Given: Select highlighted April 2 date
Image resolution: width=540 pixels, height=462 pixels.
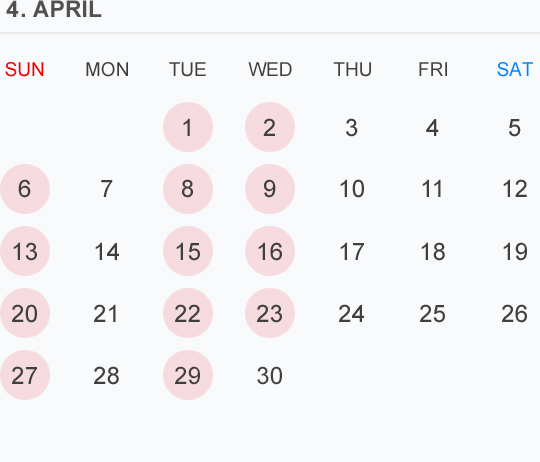Looking at the screenshot, I should (270, 127).
